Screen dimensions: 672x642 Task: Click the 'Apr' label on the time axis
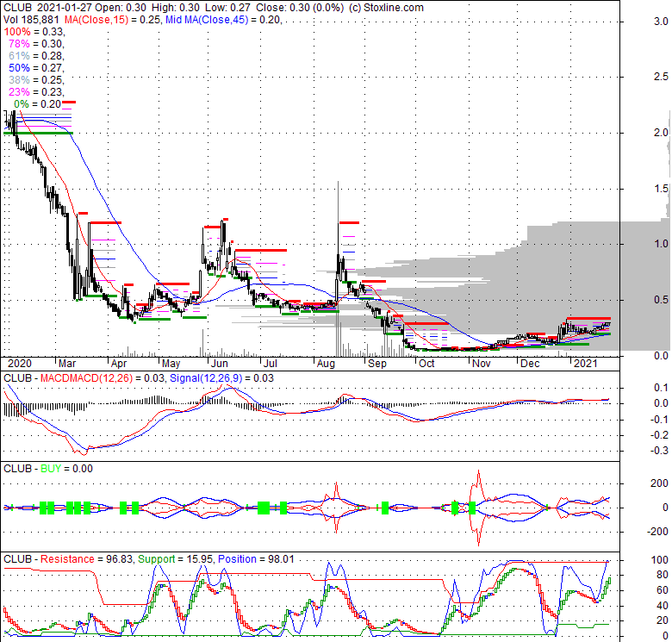[x=119, y=364]
